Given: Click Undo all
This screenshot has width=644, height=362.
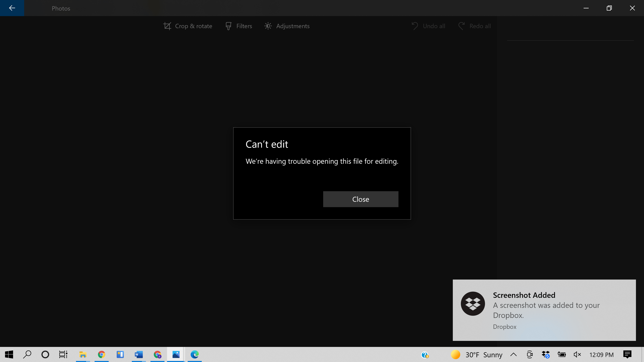Looking at the screenshot, I should click(428, 26).
